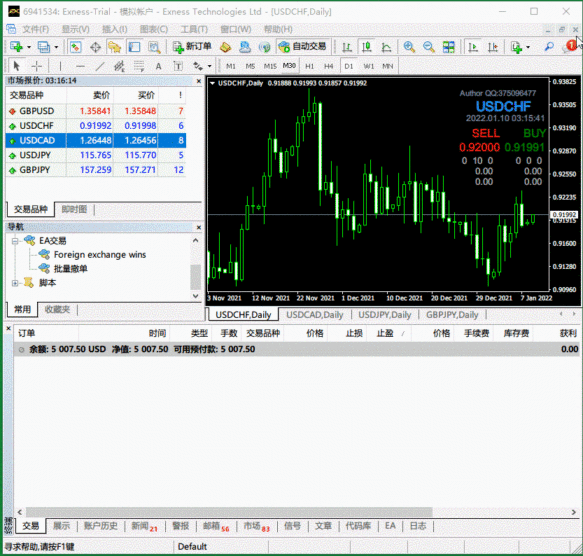
Task: Click the search magnifier icon
Action: (549, 47)
